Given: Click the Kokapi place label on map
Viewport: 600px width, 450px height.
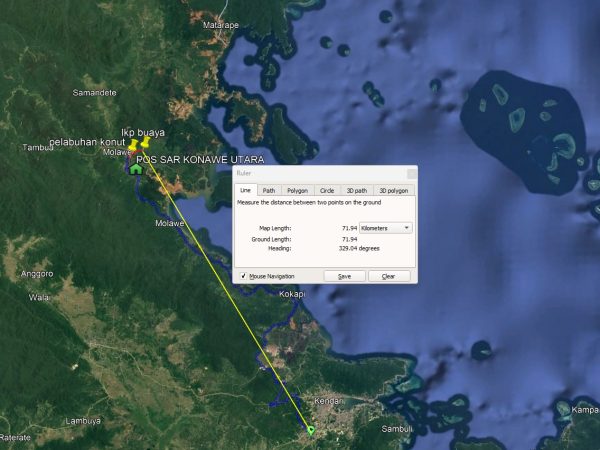Looking at the screenshot, I should pos(292,294).
